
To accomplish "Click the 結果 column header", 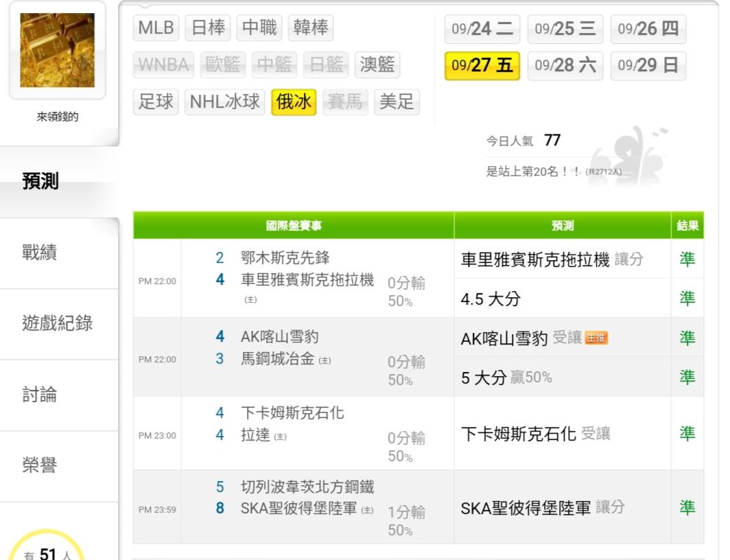I will tap(687, 226).
